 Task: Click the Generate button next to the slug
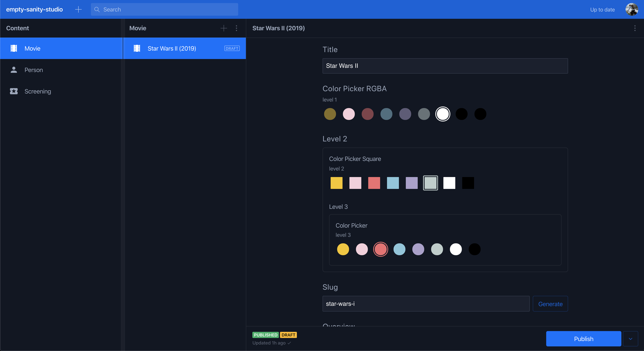click(x=550, y=304)
